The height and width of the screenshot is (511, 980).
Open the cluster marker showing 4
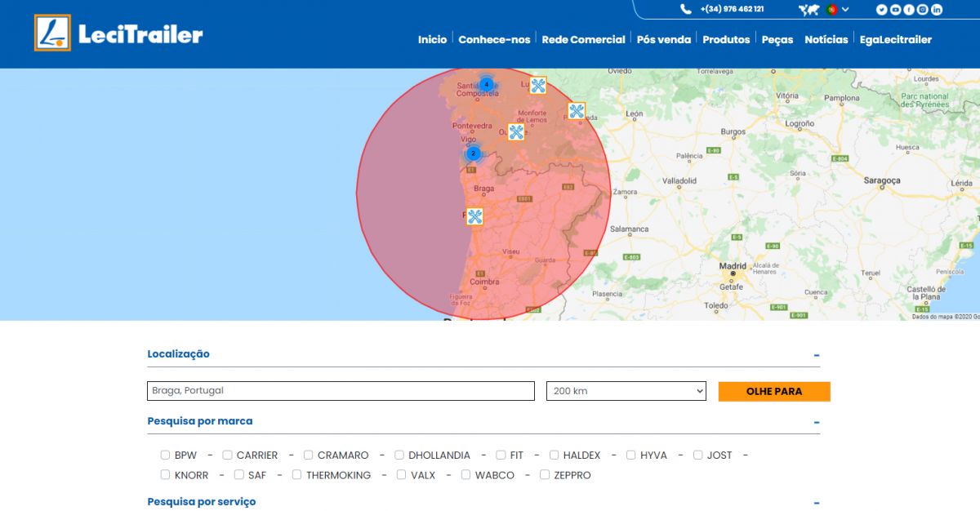click(486, 84)
